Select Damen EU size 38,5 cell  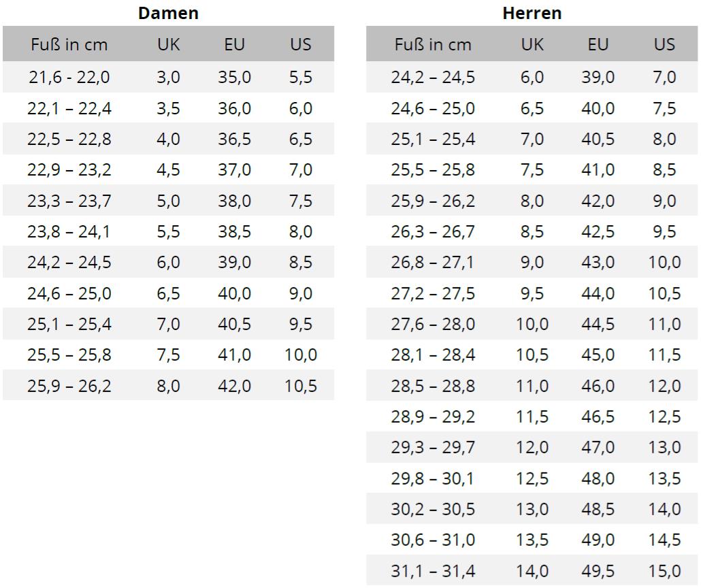(x=234, y=231)
